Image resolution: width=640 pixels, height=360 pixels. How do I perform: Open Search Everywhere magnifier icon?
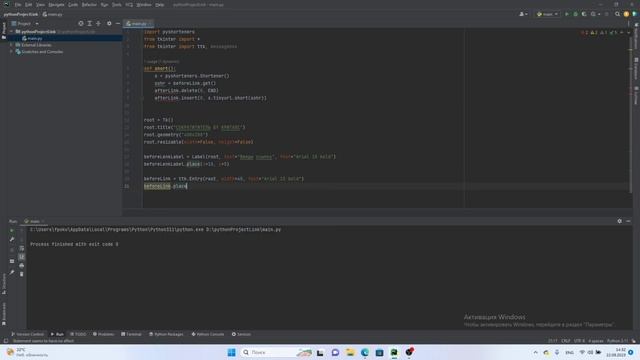click(x=617, y=14)
